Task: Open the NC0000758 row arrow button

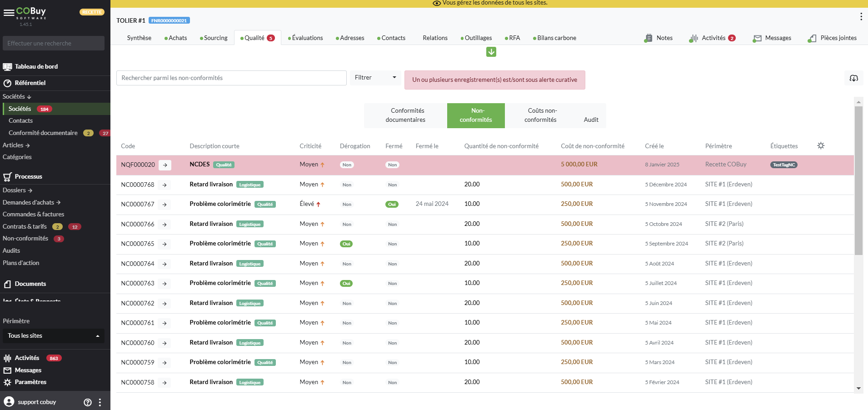Action: (x=165, y=383)
